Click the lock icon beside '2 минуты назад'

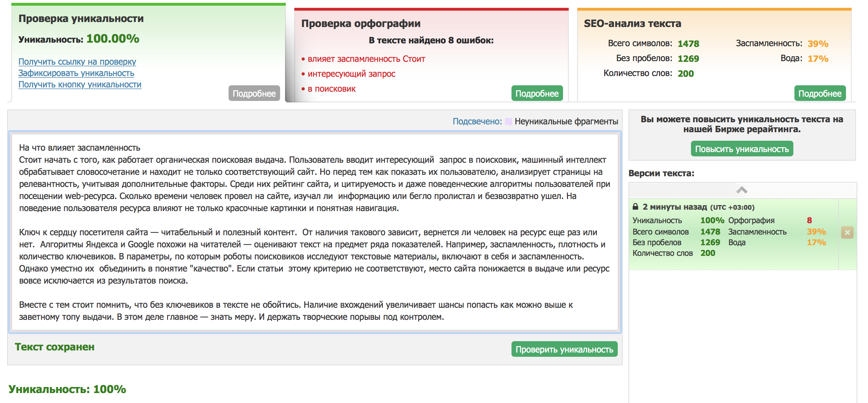635,206
